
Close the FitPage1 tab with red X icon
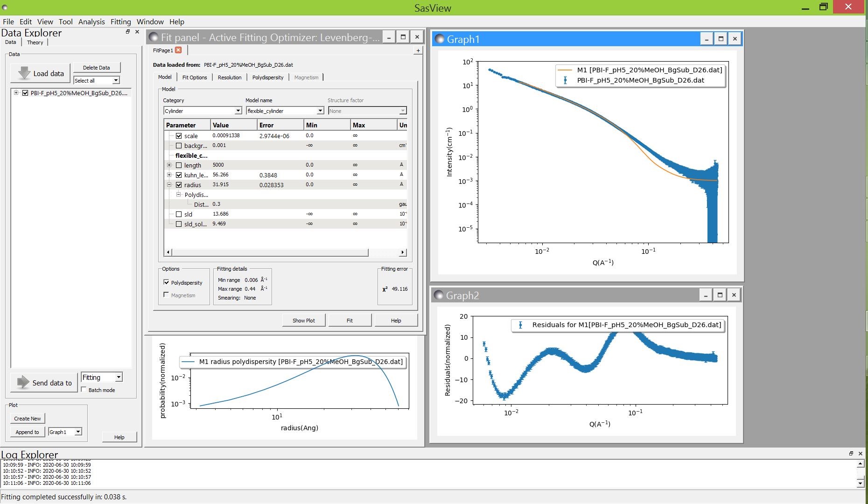[178, 50]
